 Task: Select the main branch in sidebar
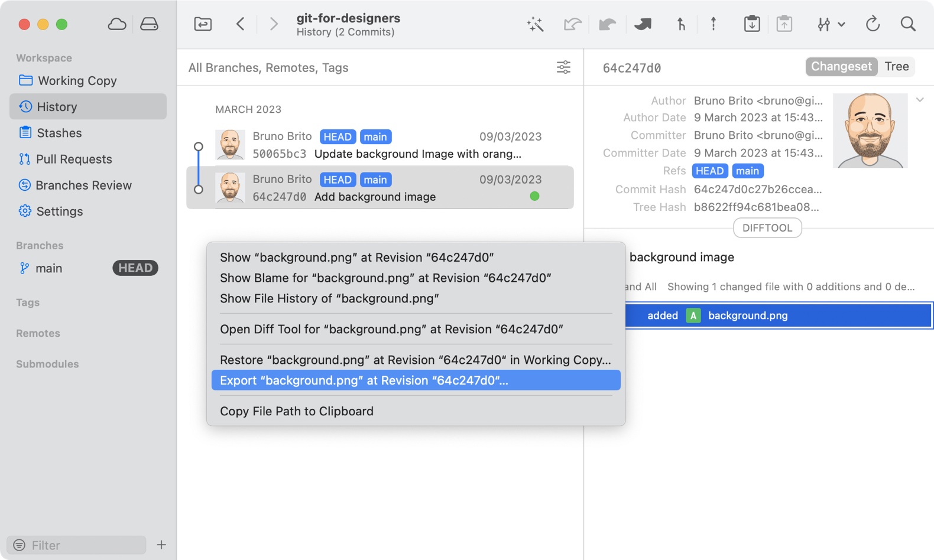pos(49,268)
